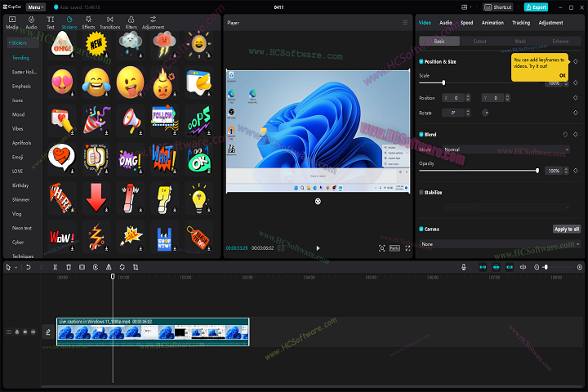Toggle the Blend checkbox
Screen dimensions: 588x392
click(421, 134)
